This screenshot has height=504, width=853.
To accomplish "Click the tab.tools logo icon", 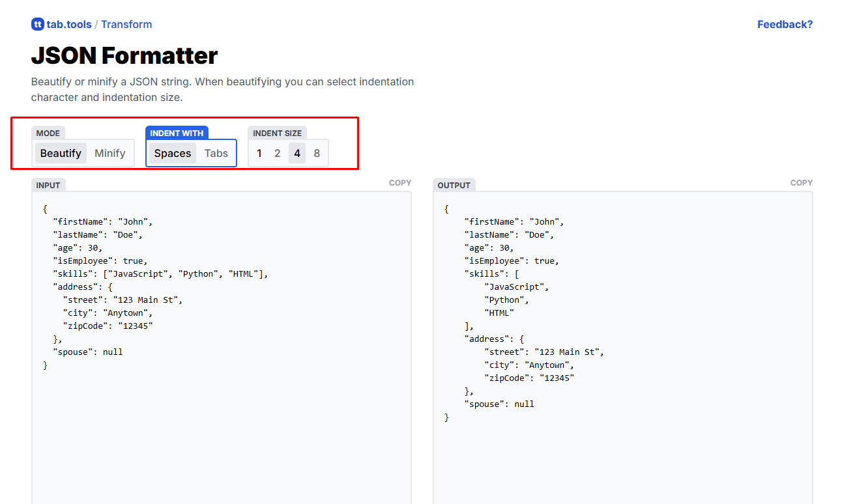I will point(37,24).
